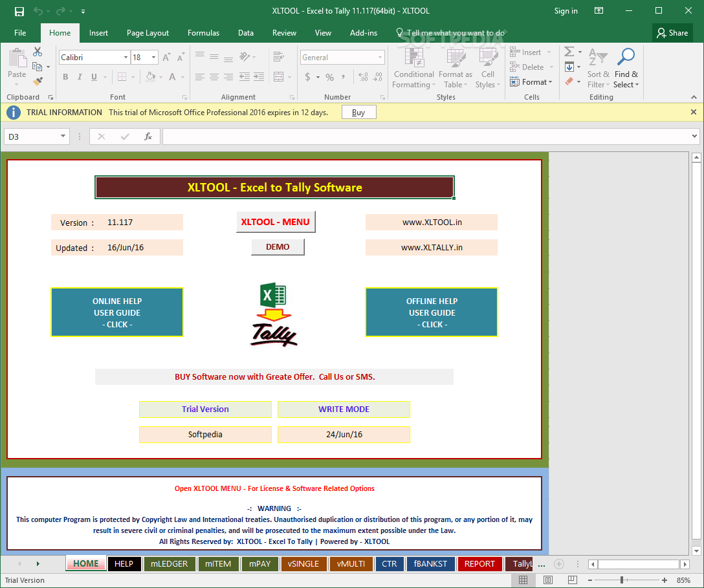Open Conditional Formatting options
704x588 pixels.
tap(413, 68)
